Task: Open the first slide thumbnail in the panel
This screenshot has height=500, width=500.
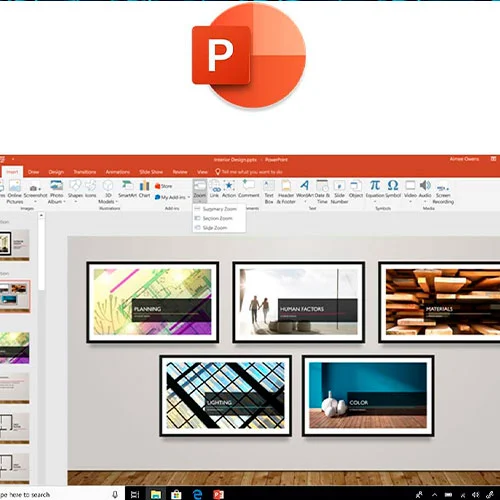Action: [x=14, y=245]
